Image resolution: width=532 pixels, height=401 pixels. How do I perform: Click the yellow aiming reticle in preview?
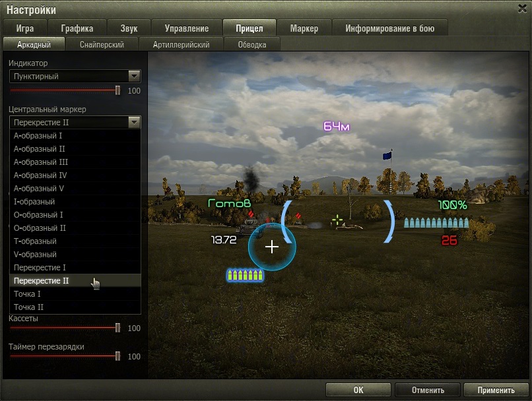tap(337, 220)
